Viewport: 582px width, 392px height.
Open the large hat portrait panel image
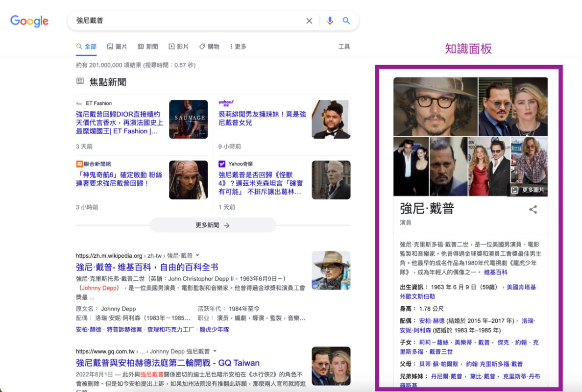click(x=436, y=106)
